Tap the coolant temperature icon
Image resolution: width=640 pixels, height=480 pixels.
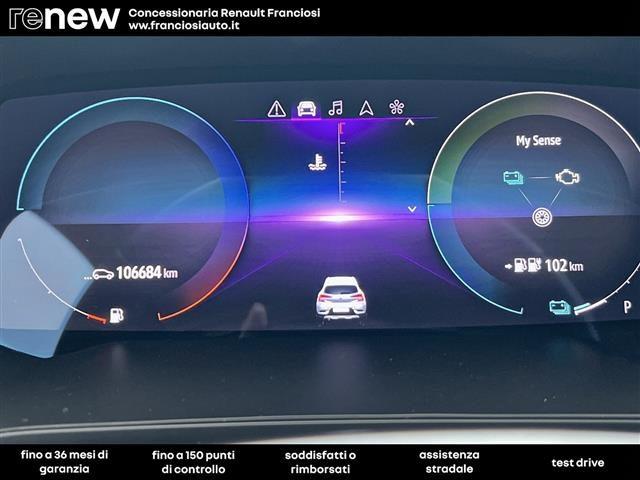317,162
